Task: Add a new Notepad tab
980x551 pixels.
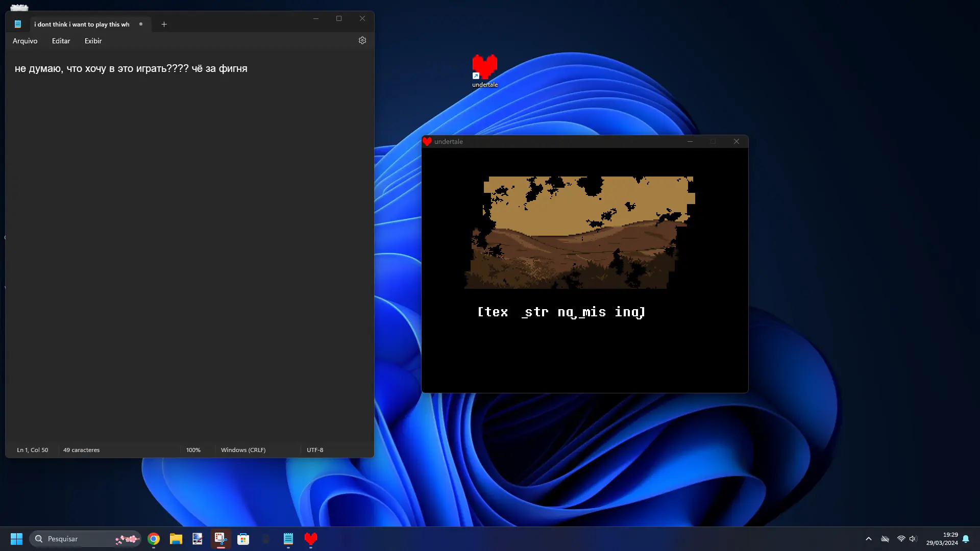Action: click(x=164, y=24)
